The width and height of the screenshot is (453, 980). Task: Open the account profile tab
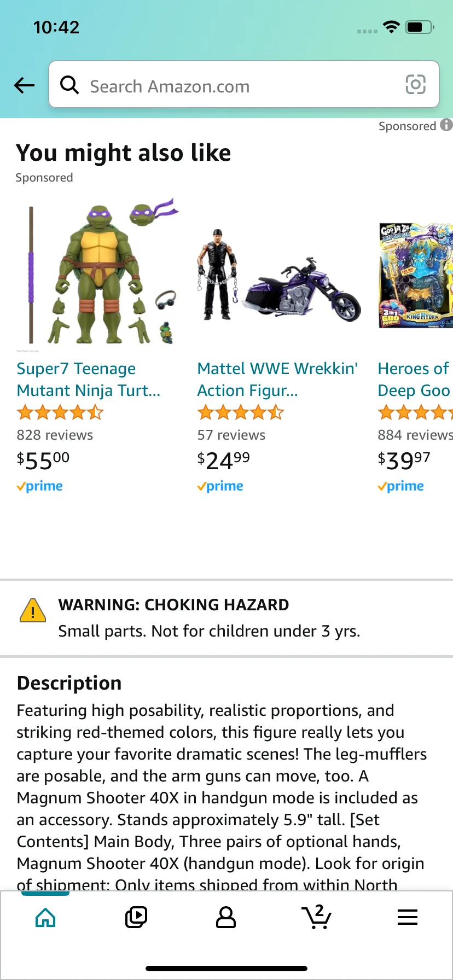(226, 917)
